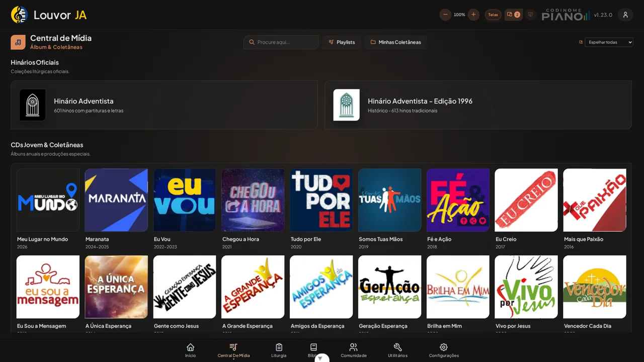
Task: Click the white Hinário 1996 window icon
Action: pos(347,105)
